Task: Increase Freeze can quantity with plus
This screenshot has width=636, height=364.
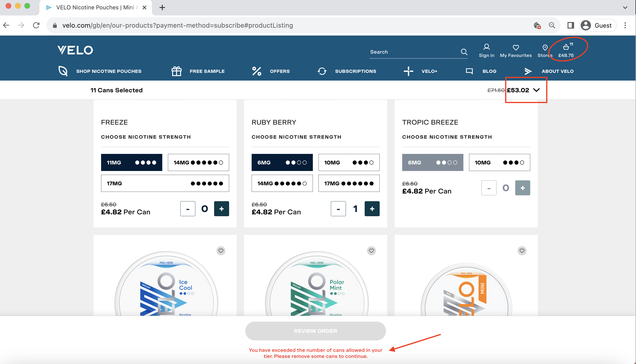Action: coord(221,209)
